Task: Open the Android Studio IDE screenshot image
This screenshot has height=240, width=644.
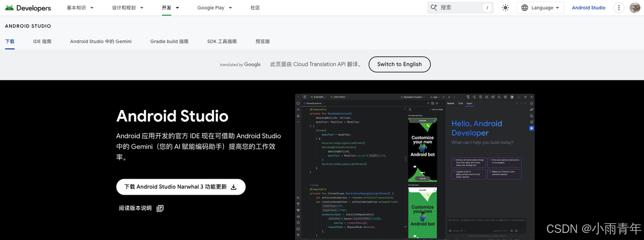Action: 415,167
